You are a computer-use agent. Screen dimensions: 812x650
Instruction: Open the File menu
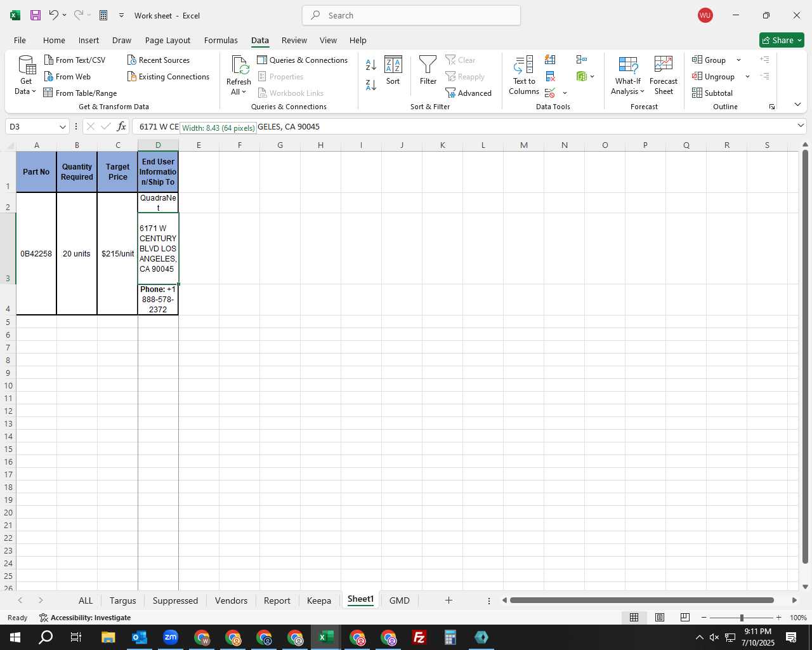20,40
